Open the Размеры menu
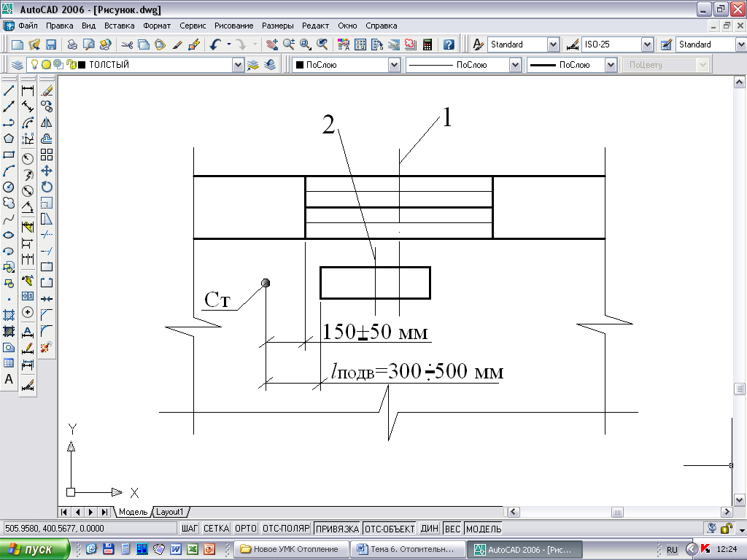The width and height of the screenshot is (747, 560). pos(278,26)
